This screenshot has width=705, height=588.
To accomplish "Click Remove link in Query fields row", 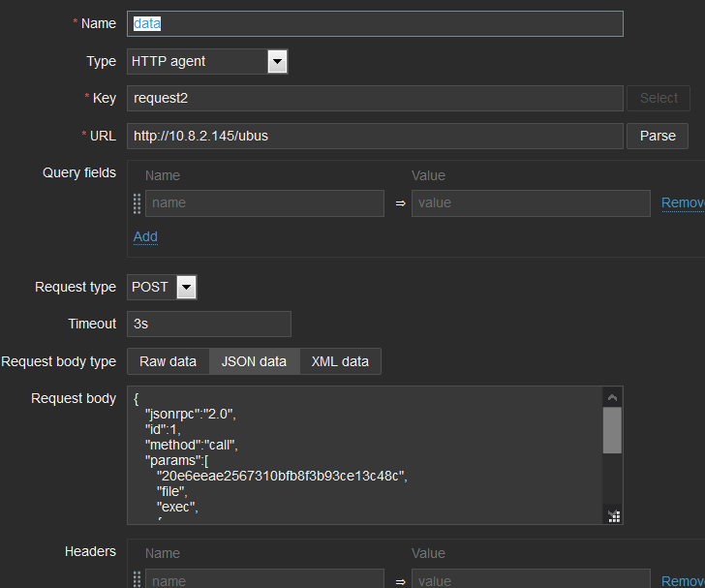I will tap(683, 203).
